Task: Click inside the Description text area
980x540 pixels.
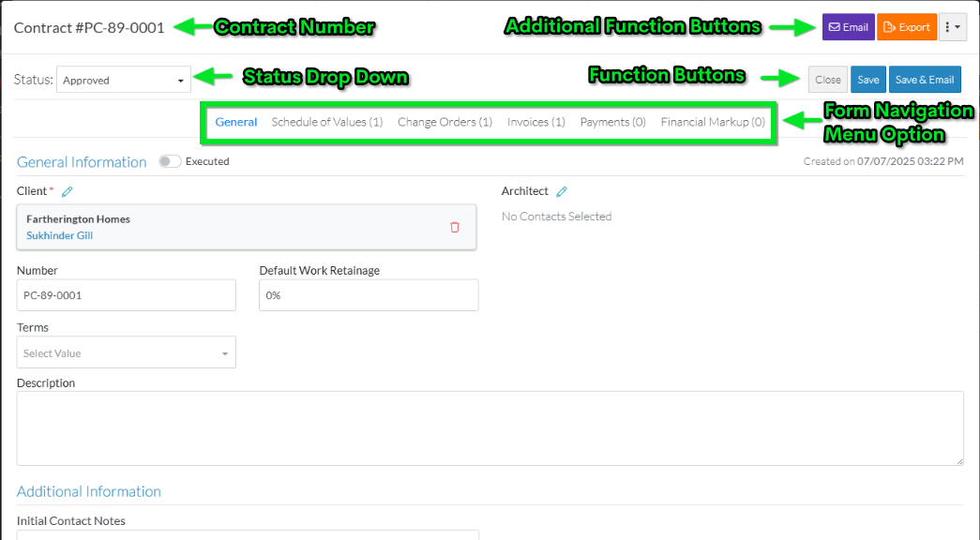Action: [490, 428]
